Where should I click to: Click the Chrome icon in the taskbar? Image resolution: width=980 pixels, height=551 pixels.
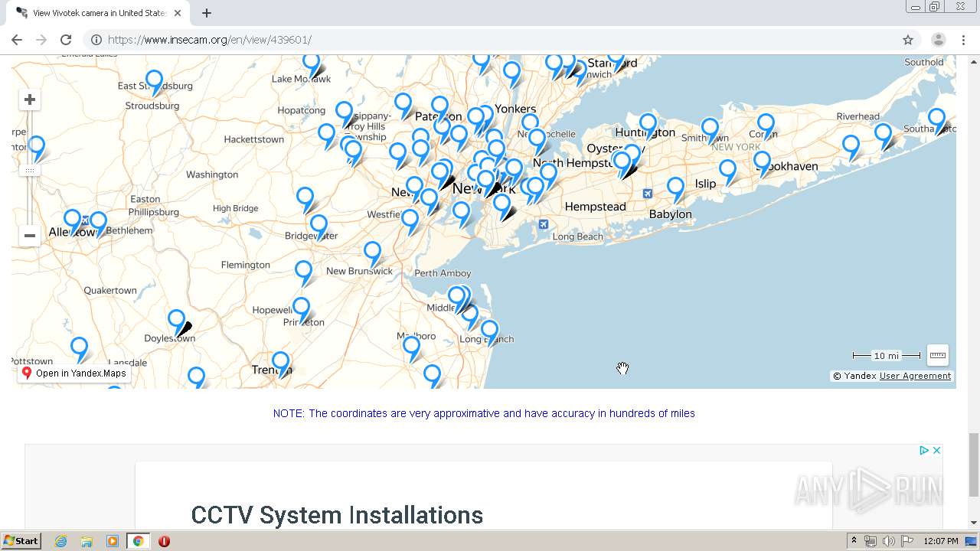pyautogui.click(x=138, y=541)
